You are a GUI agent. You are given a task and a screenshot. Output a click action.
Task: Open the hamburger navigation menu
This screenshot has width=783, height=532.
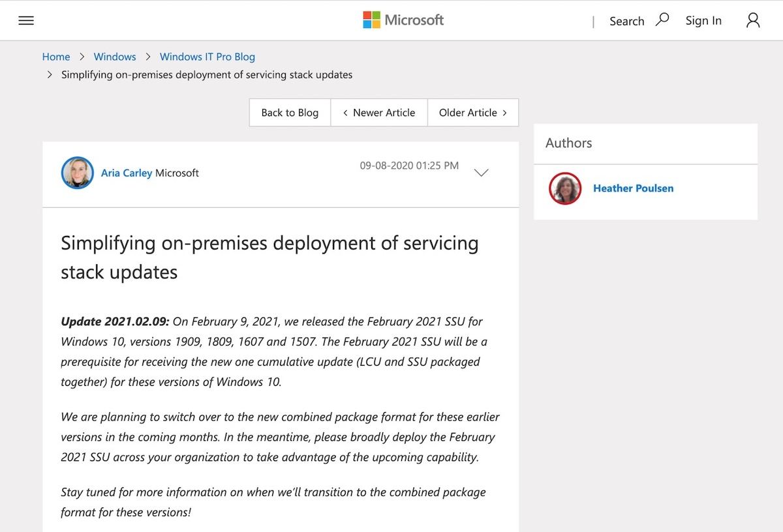(x=26, y=21)
